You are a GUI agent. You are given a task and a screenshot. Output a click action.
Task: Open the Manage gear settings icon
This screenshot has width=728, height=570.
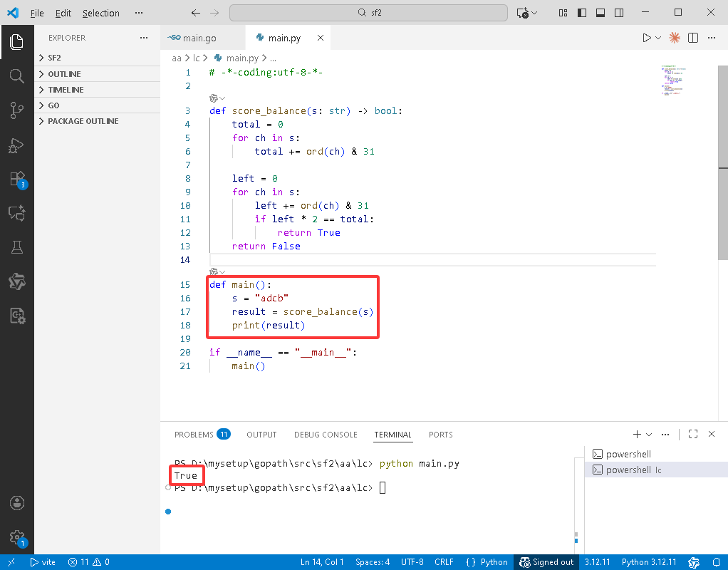tap(18, 538)
